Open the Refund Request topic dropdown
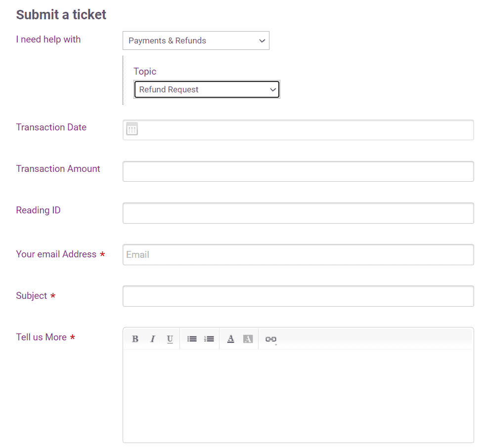Screen dimensions: 486x448 point(207,89)
